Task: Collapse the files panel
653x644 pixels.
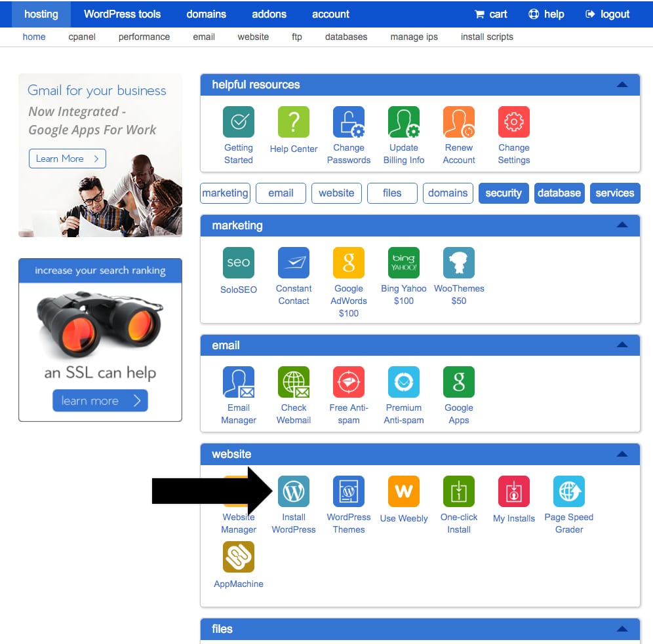Action: (622, 629)
